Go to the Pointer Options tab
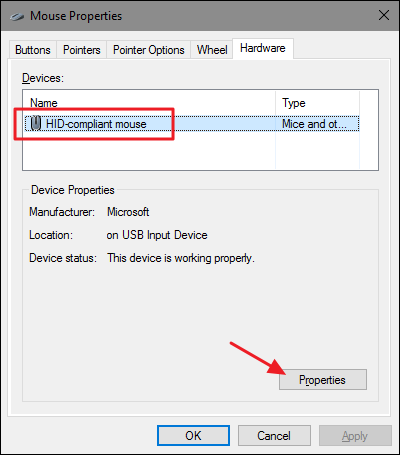400x455 pixels. (149, 50)
